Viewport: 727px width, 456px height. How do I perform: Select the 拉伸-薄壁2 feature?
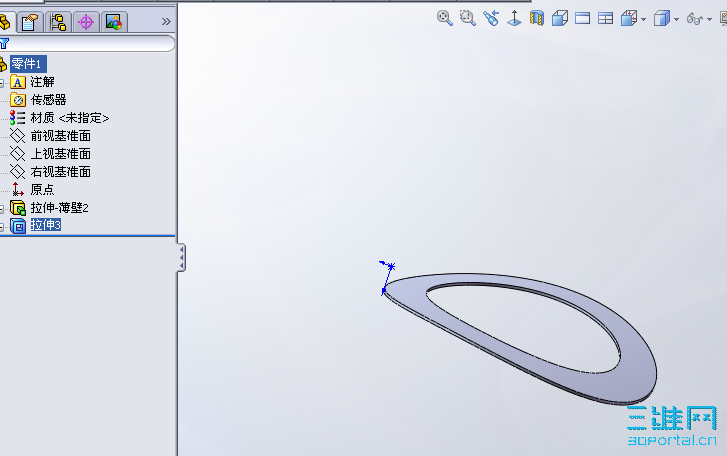pos(59,208)
